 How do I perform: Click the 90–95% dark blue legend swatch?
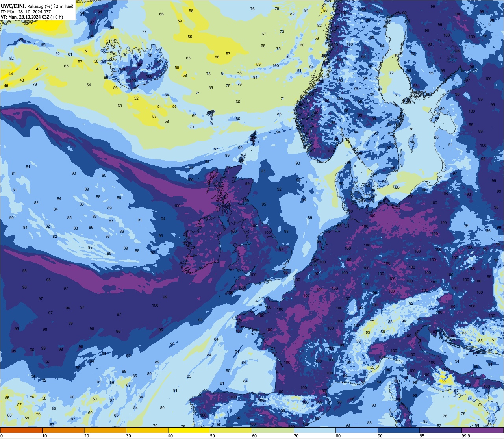point(398,430)
